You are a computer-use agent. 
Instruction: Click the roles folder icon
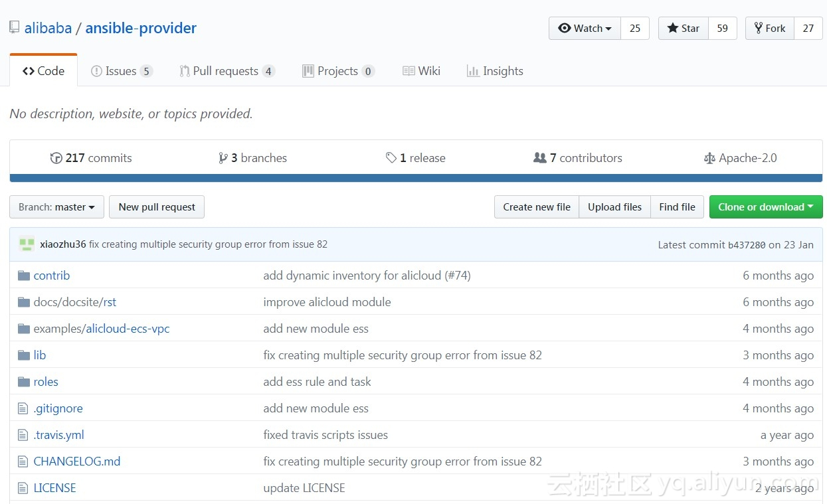(24, 382)
